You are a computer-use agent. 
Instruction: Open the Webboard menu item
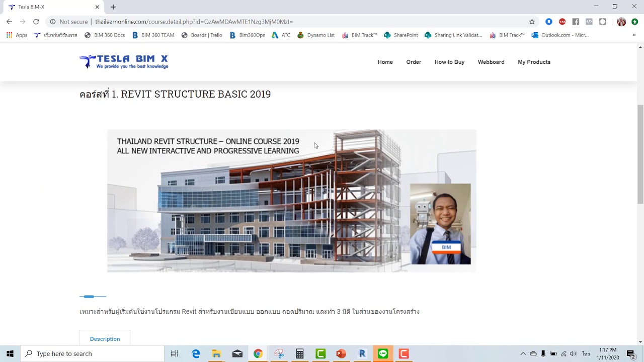click(x=491, y=62)
